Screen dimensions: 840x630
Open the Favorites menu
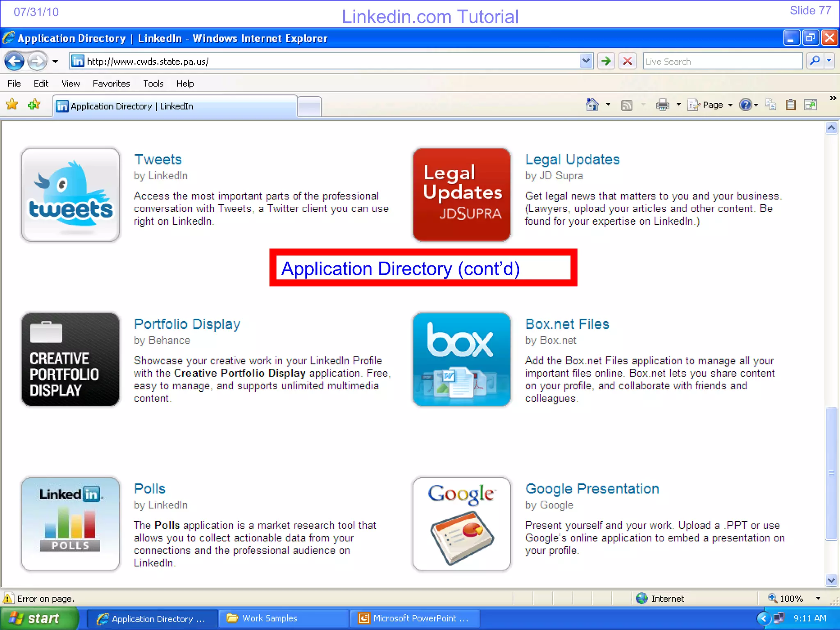coord(111,84)
